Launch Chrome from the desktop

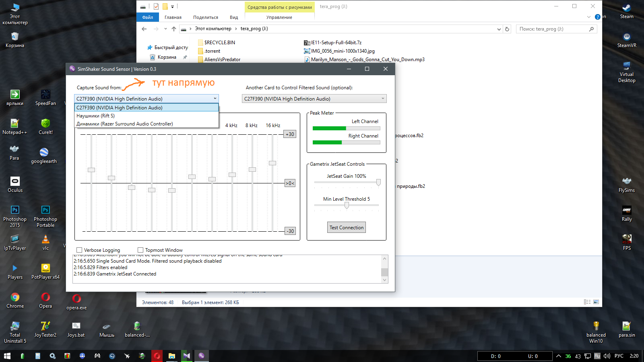[x=15, y=300]
